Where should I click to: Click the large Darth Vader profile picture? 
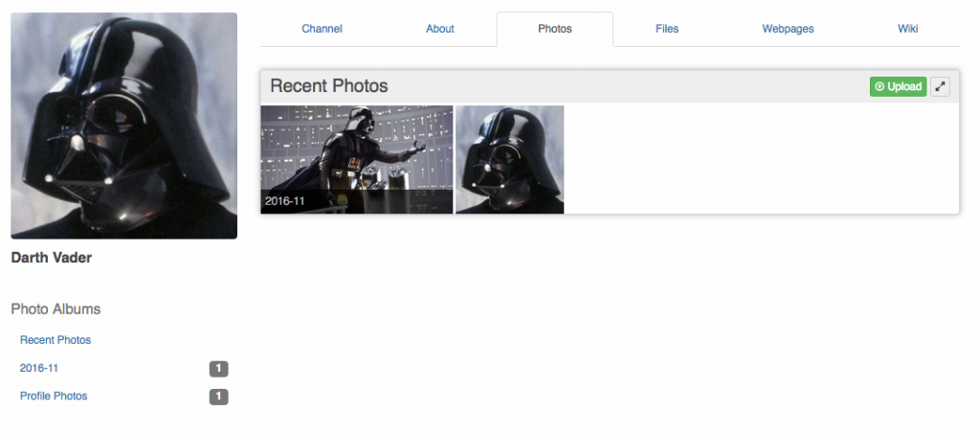[x=123, y=126]
